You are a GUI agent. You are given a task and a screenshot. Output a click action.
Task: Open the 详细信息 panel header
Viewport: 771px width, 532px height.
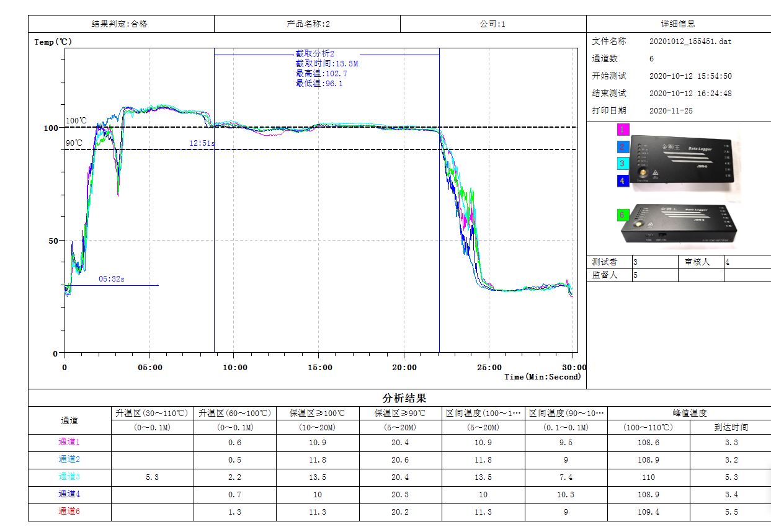point(679,23)
